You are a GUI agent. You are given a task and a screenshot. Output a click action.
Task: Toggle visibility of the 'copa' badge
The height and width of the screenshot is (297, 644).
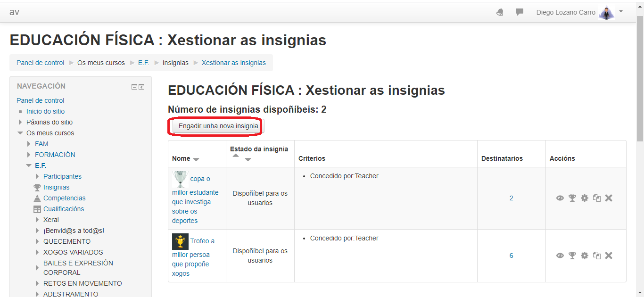[x=560, y=198]
